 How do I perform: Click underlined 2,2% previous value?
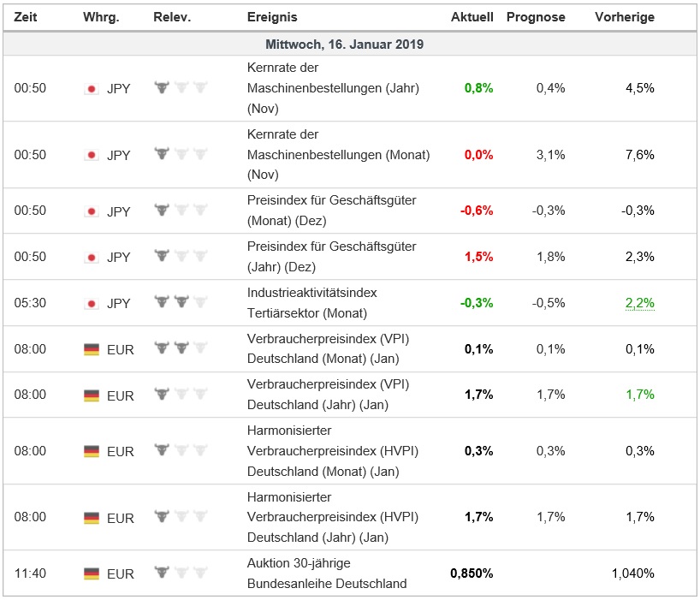pyautogui.click(x=639, y=303)
